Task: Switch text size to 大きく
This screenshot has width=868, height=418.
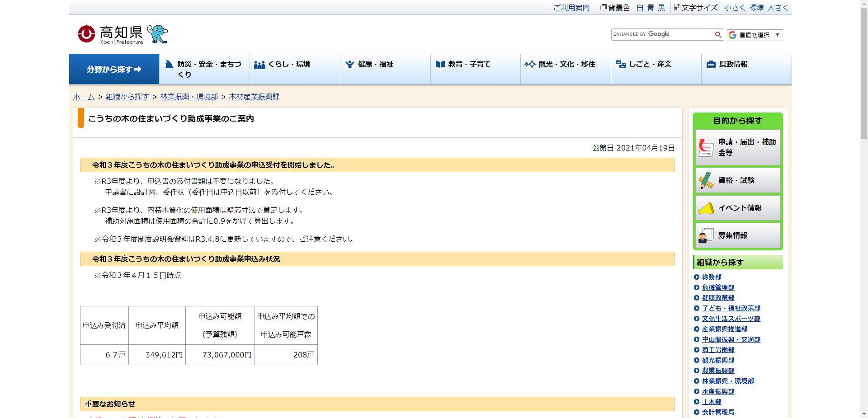Action: (x=778, y=7)
